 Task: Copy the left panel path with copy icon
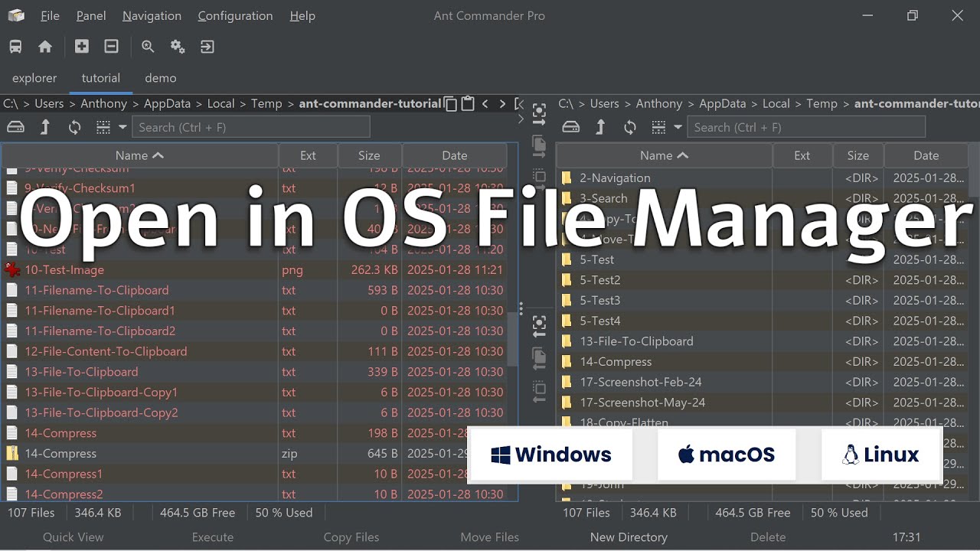[450, 103]
